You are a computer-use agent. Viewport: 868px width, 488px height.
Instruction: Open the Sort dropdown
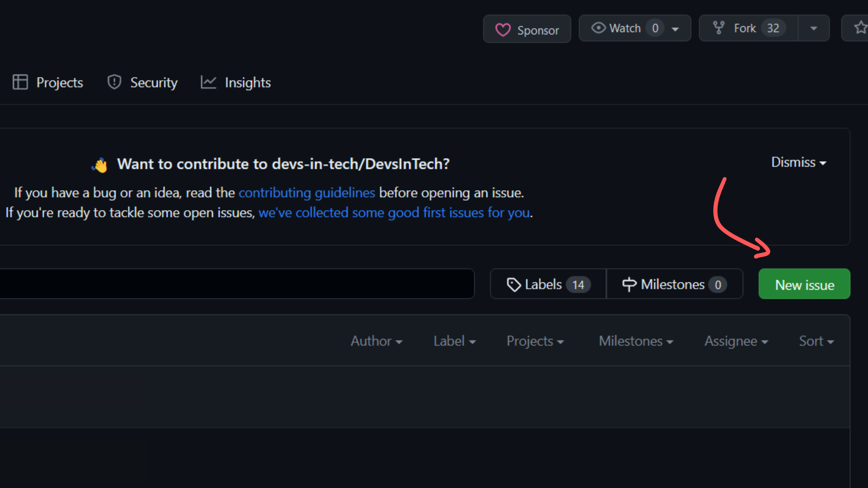816,341
